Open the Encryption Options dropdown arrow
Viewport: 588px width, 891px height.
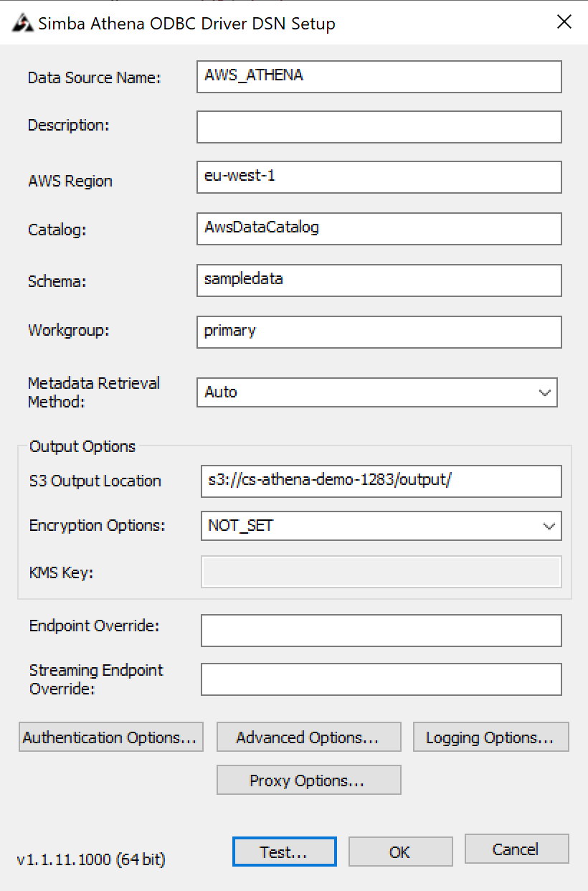pyautogui.click(x=549, y=526)
